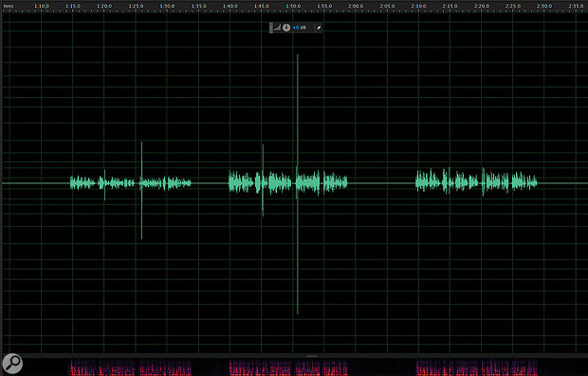
Task: Click the tallest waveform spike near 1:51
Action: click(298, 184)
